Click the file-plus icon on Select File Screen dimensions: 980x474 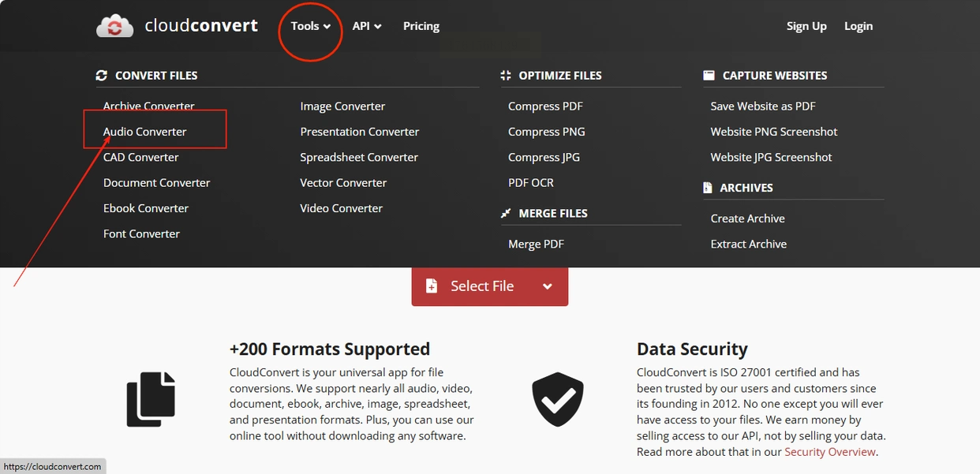432,286
